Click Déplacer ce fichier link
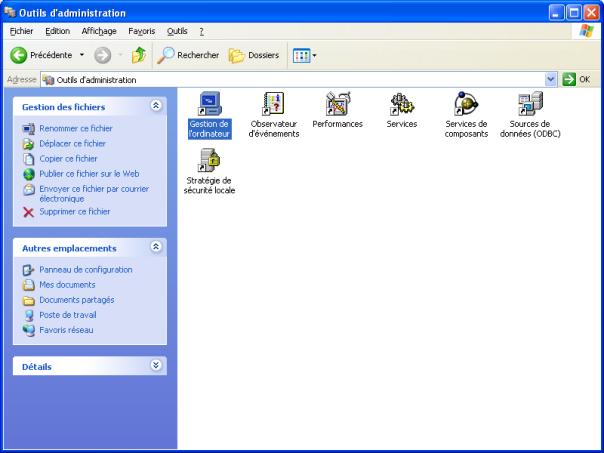 click(72, 144)
